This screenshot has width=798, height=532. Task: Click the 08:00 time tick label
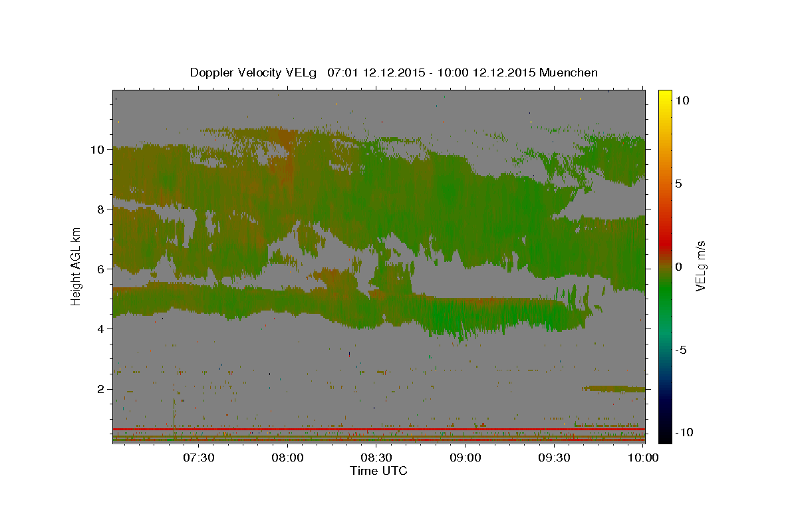click(288, 458)
